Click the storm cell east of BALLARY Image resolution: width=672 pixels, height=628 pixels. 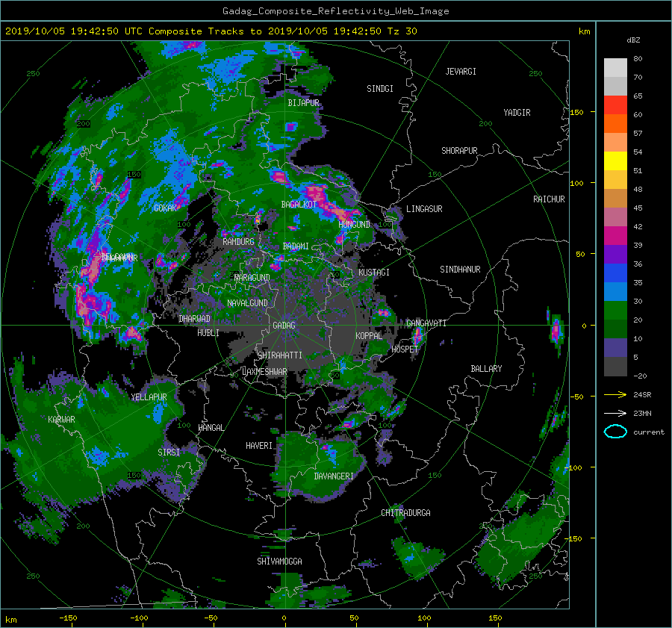pos(556,330)
